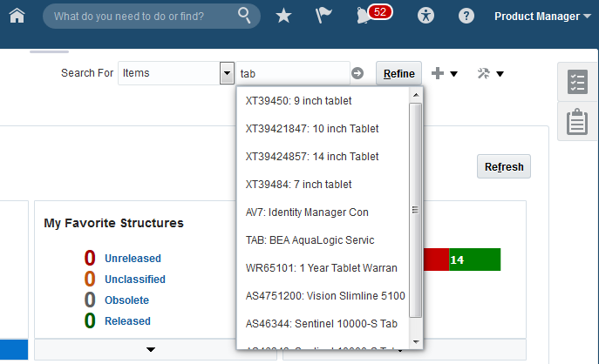599x364 pixels.
Task: Go to the Home page icon
Action: tap(17, 16)
